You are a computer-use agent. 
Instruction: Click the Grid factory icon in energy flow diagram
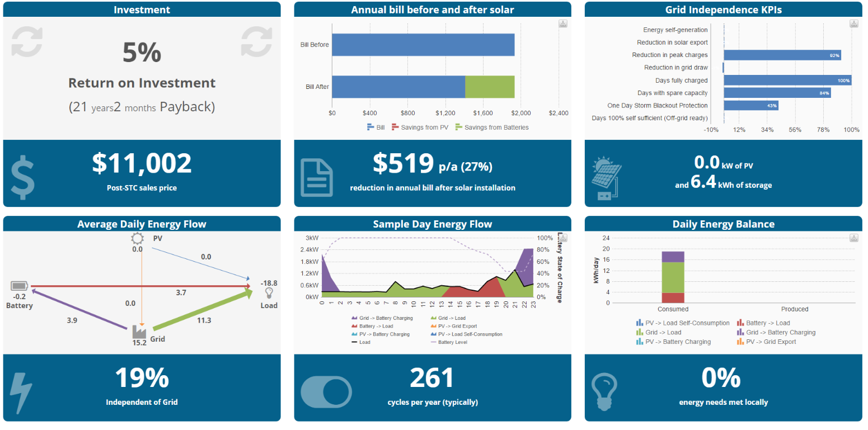(139, 332)
